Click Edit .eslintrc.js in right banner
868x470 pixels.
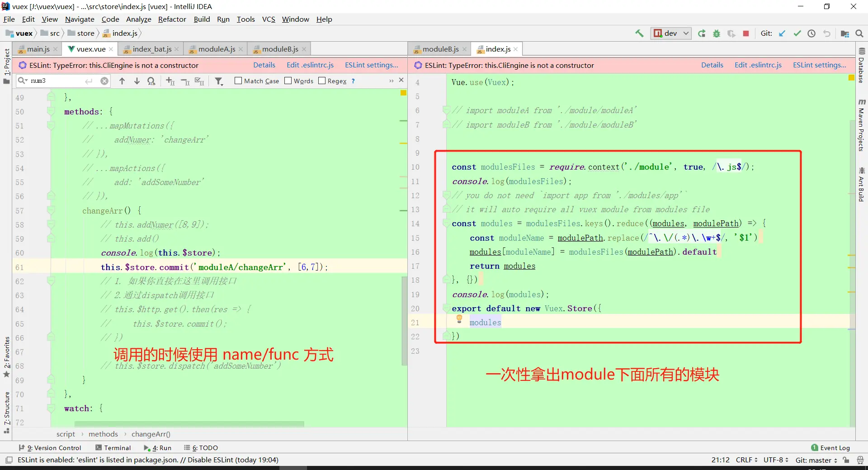(758, 65)
